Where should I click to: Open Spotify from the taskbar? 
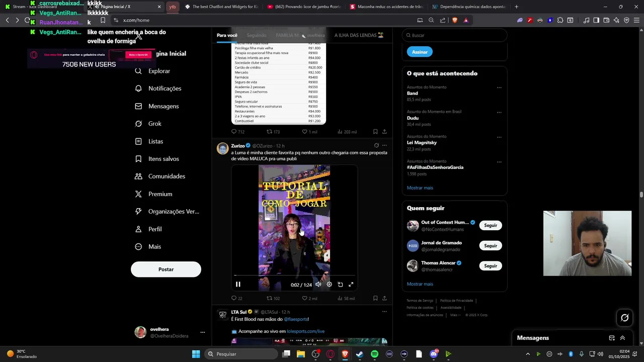pyautogui.click(x=374, y=354)
